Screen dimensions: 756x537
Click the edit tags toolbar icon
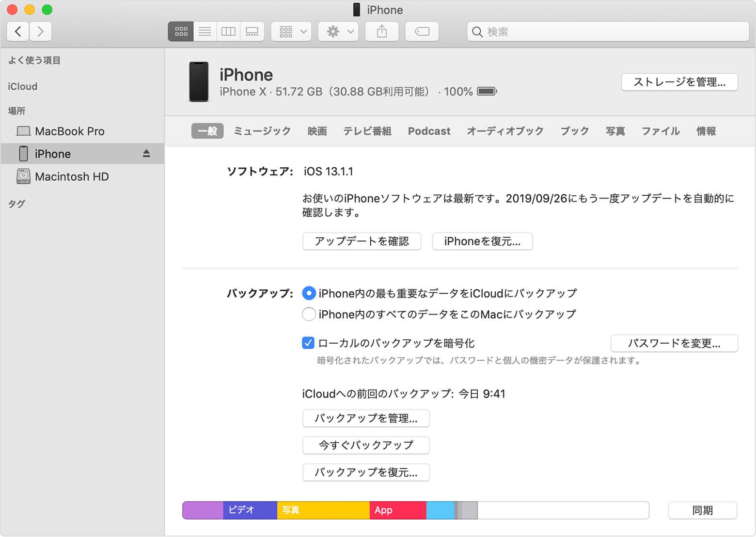coord(422,32)
